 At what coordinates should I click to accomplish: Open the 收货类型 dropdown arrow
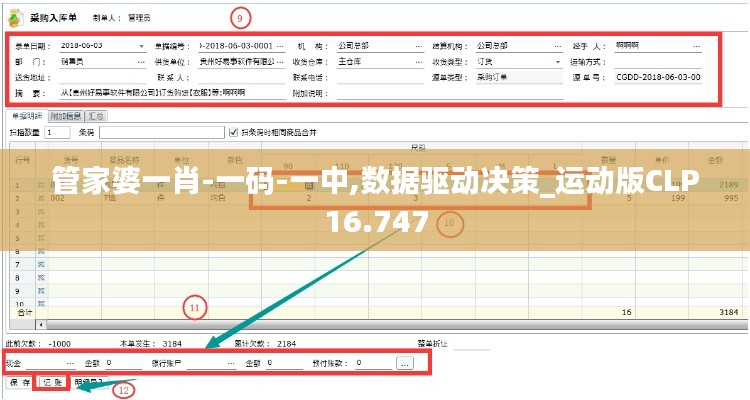point(558,62)
